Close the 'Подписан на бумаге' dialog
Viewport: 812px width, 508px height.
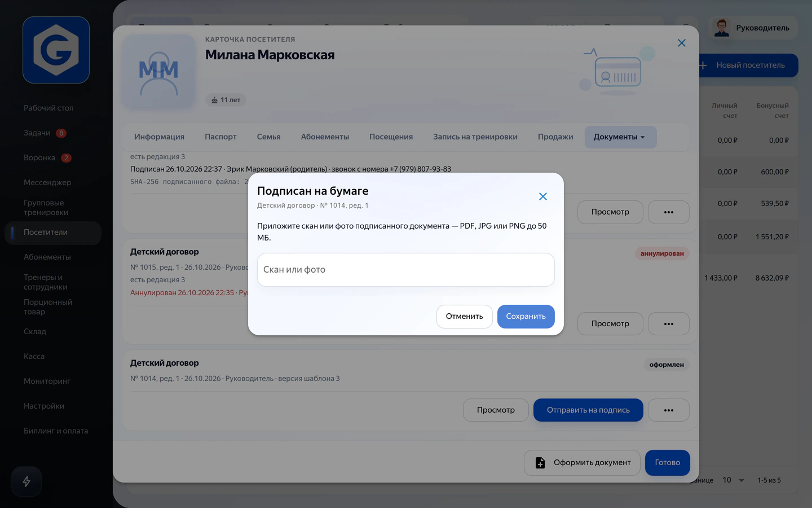pos(542,196)
